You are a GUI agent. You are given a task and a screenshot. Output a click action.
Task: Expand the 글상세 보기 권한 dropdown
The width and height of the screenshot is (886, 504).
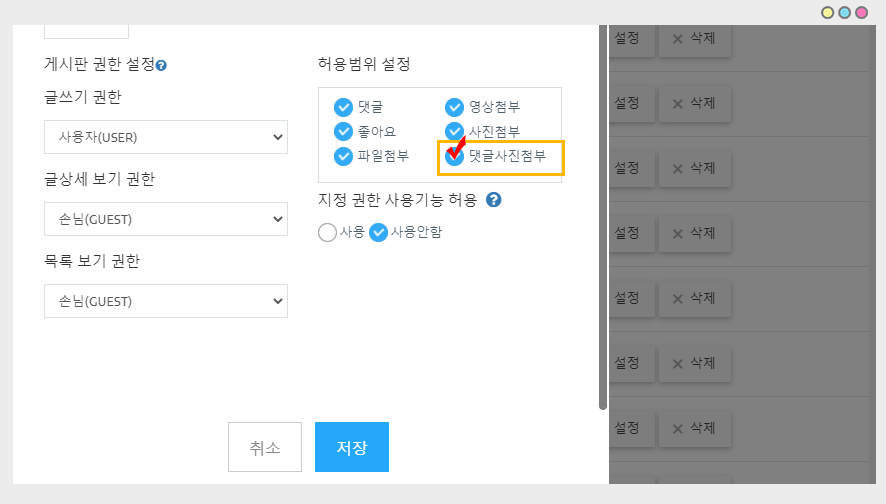(166, 219)
